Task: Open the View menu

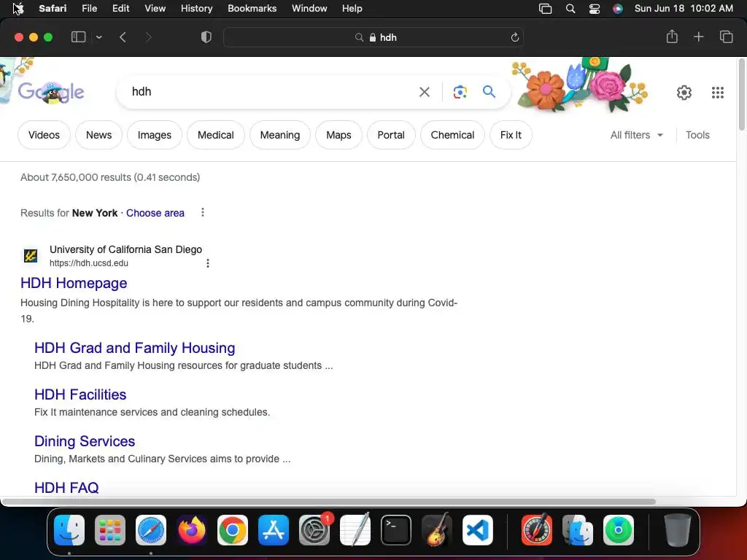Action: pyautogui.click(x=155, y=9)
